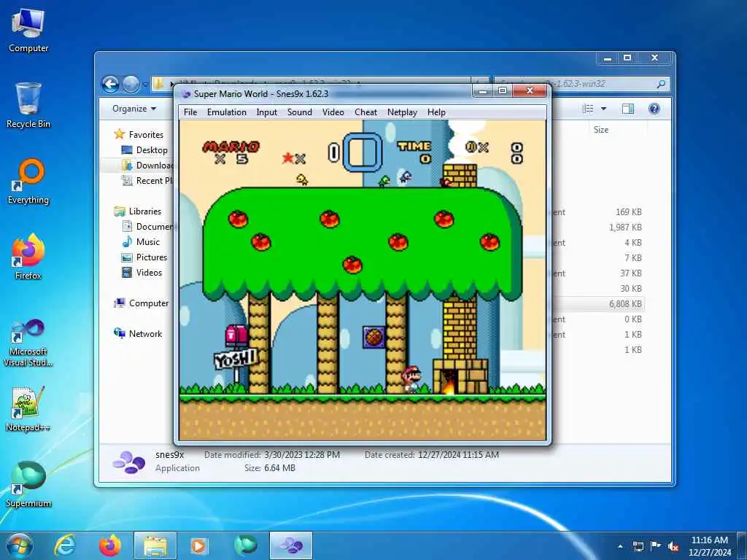Click the Snes9x title bar icon
This screenshot has height=560, width=747.
(186, 94)
